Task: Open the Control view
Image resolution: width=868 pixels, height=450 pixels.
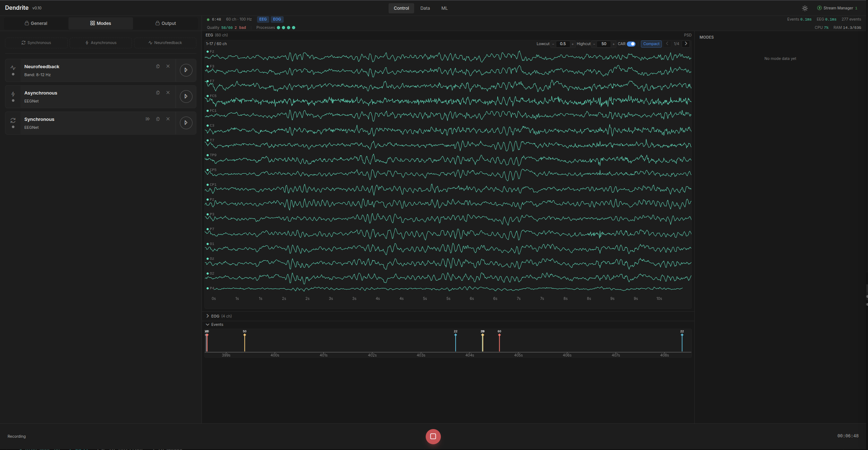Action: tap(401, 8)
